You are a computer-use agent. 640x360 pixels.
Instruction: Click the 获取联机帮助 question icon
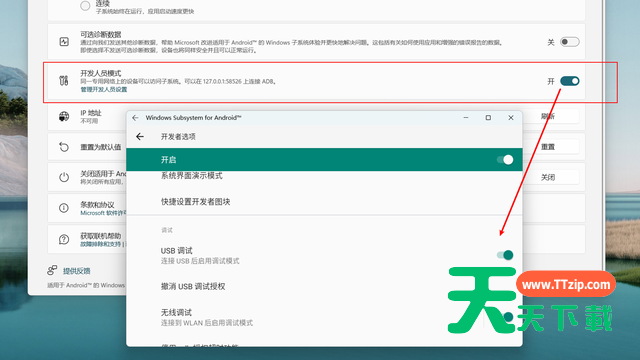pos(64,239)
